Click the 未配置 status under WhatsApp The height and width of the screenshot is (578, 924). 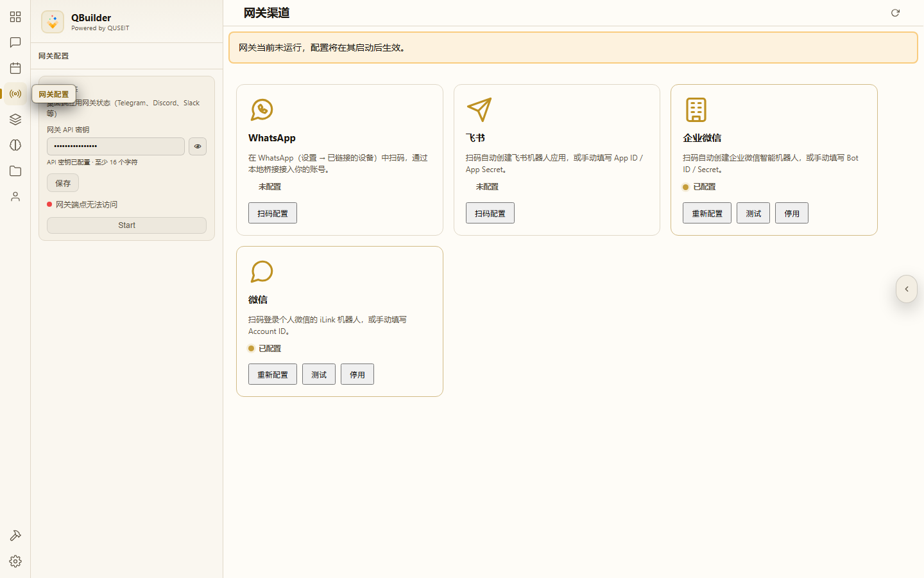[269, 187]
